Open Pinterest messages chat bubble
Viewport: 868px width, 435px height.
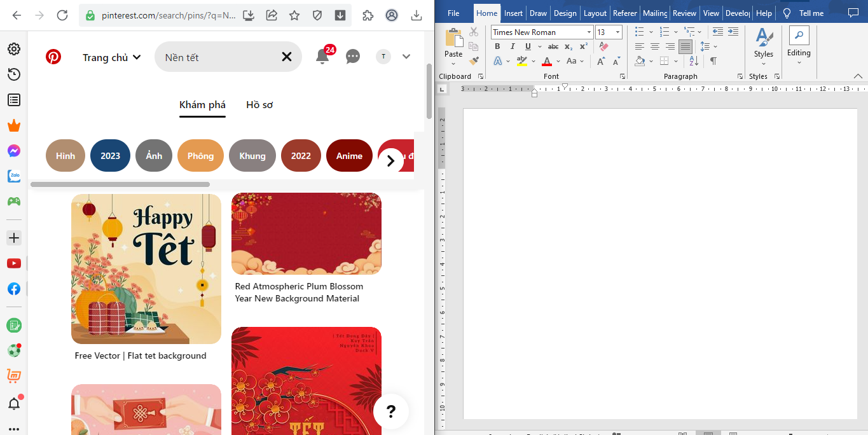click(x=353, y=57)
